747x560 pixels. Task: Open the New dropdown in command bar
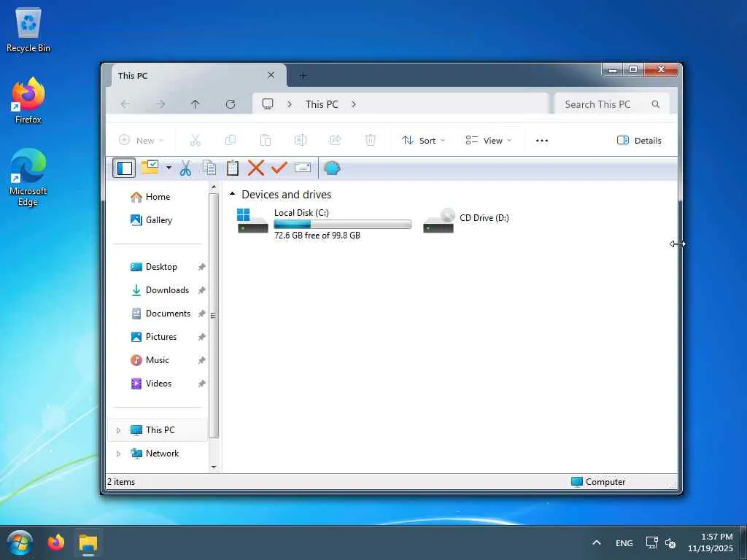[x=141, y=141]
